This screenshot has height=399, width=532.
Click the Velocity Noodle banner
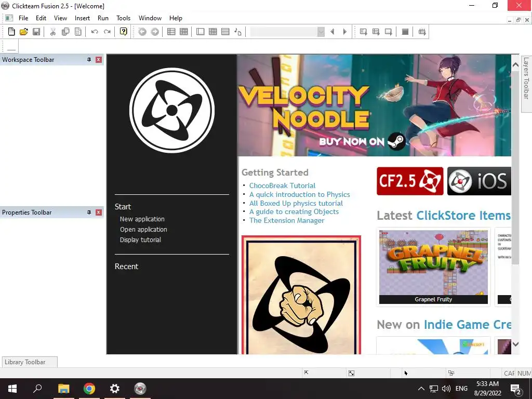tap(374, 105)
